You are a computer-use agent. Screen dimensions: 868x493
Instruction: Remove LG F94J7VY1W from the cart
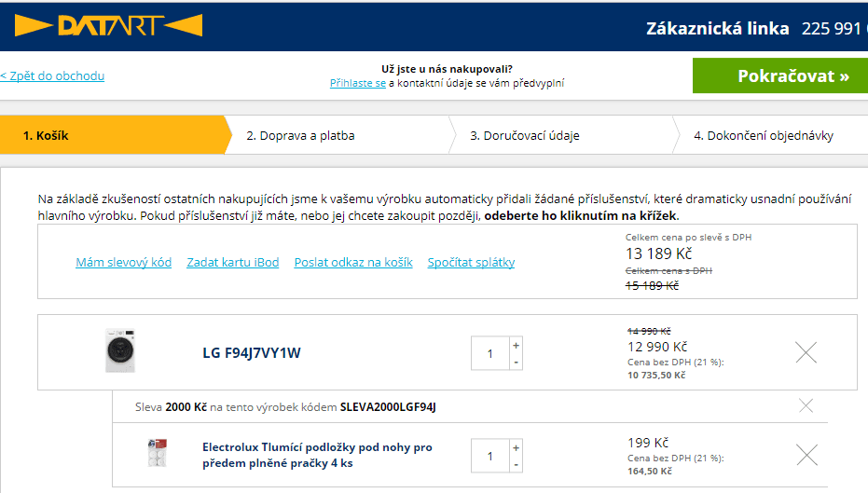[806, 352]
